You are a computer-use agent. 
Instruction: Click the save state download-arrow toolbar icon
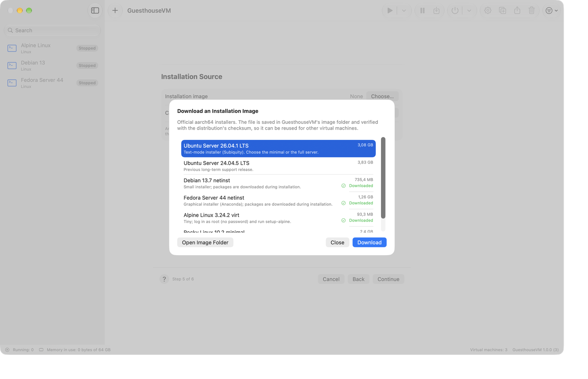(x=437, y=11)
